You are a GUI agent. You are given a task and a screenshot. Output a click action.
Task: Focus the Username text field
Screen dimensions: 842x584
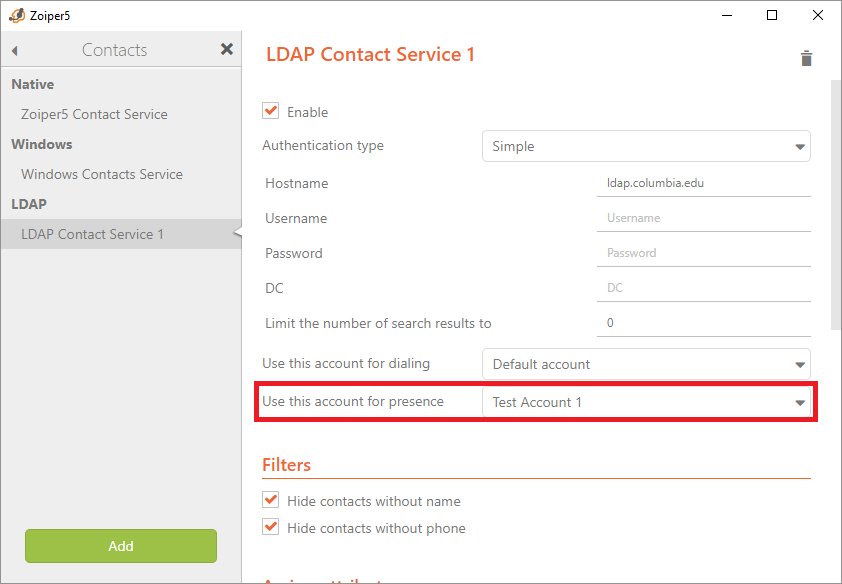[706, 218]
